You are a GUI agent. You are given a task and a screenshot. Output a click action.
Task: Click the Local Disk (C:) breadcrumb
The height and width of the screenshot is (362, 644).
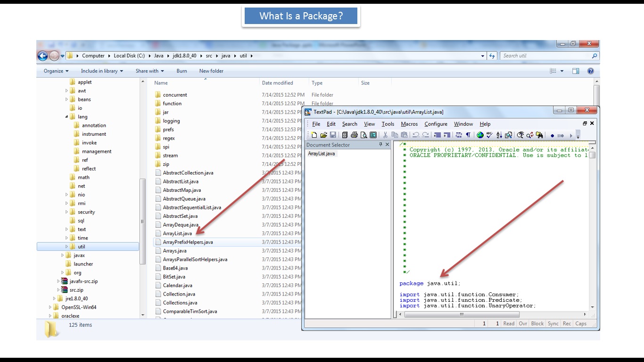pyautogui.click(x=129, y=56)
